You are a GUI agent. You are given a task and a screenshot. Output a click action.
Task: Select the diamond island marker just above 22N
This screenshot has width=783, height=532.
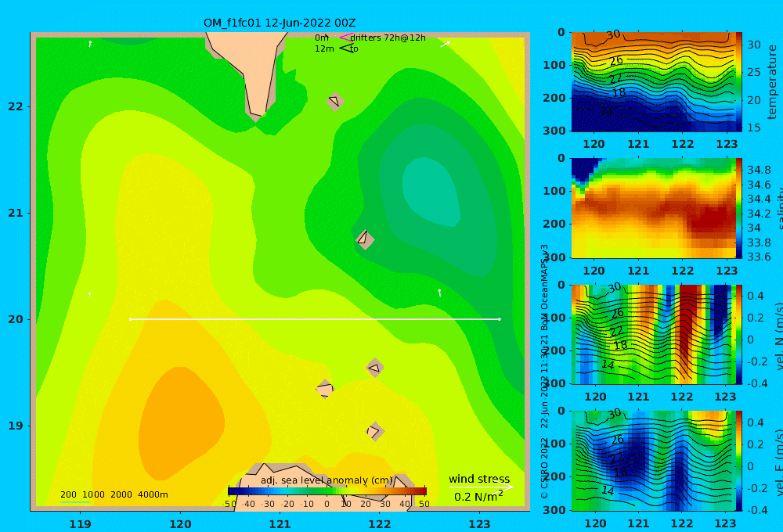[x=335, y=101]
